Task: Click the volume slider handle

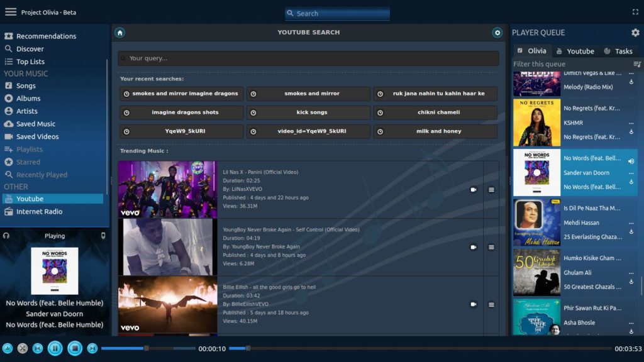Action: [x=248, y=348]
